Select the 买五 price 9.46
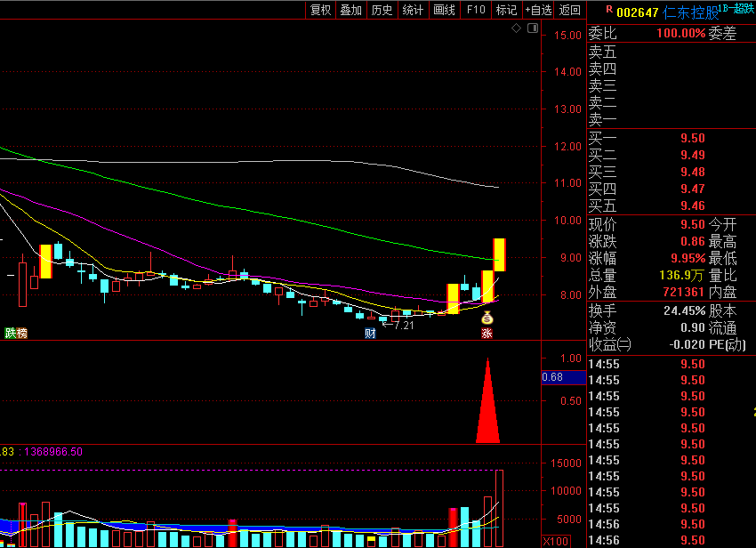Image resolution: width=756 pixels, height=548 pixels. pyautogui.click(x=692, y=205)
